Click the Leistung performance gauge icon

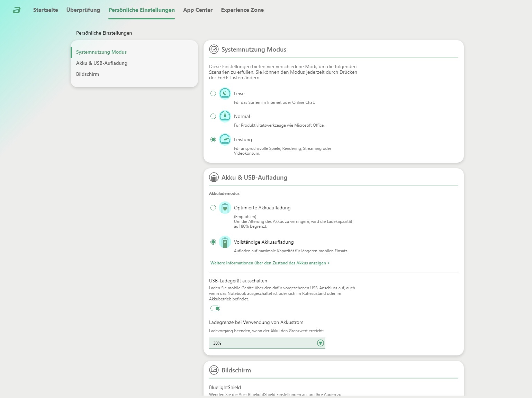pos(225,139)
